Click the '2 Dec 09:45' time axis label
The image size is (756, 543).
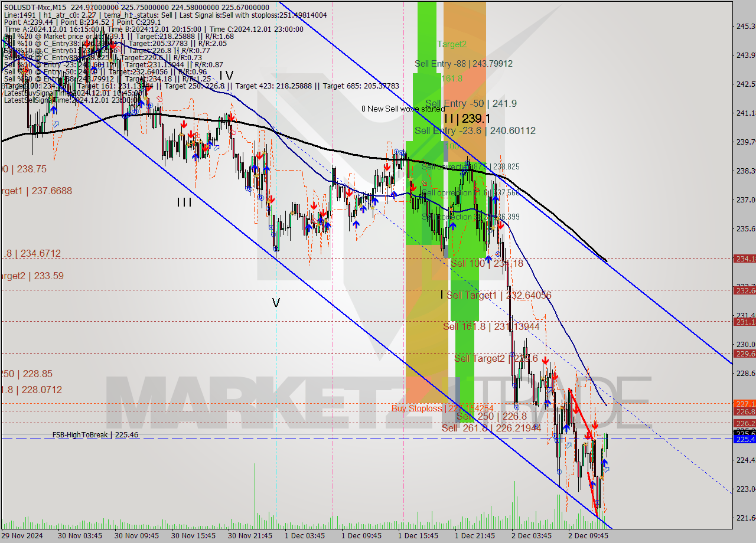pyautogui.click(x=588, y=536)
